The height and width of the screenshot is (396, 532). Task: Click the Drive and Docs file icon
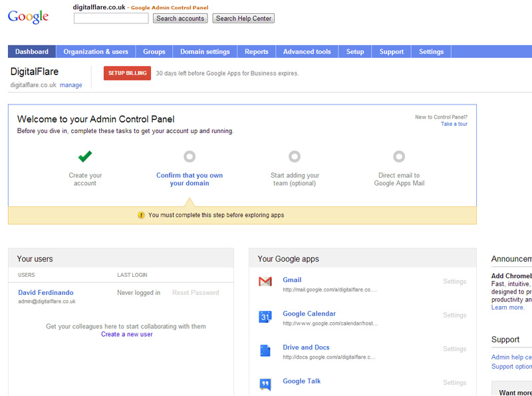265,351
